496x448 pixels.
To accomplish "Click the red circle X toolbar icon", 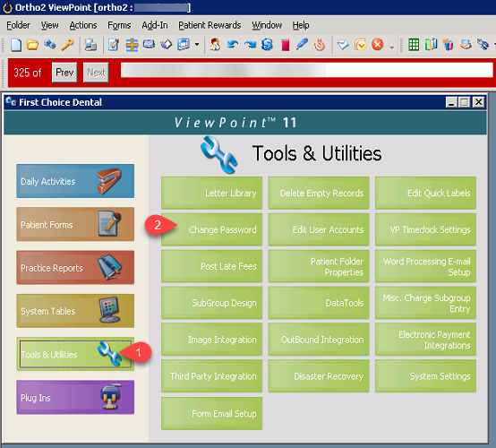I will click(378, 45).
